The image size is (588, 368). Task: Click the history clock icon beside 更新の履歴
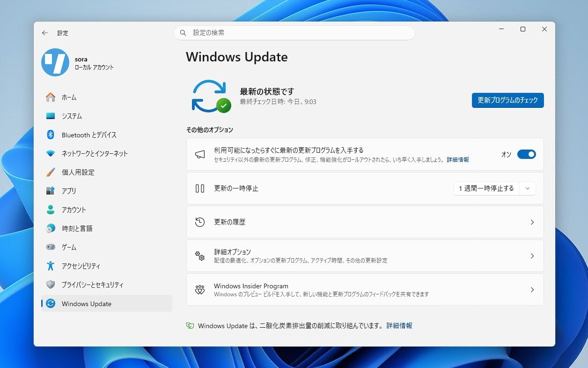pyautogui.click(x=200, y=222)
